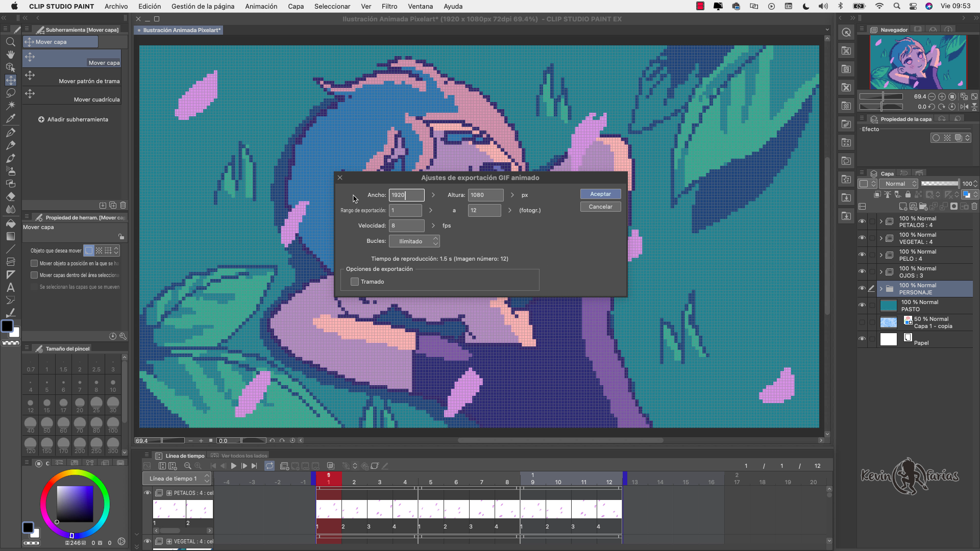Open the Bucles dropdown
The image size is (980, 551).
point(414,241)
